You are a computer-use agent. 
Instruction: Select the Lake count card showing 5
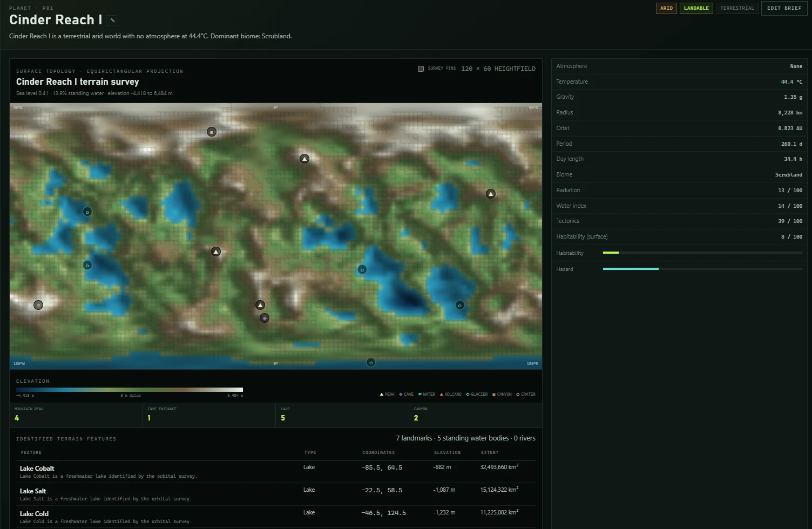point(342,415)
